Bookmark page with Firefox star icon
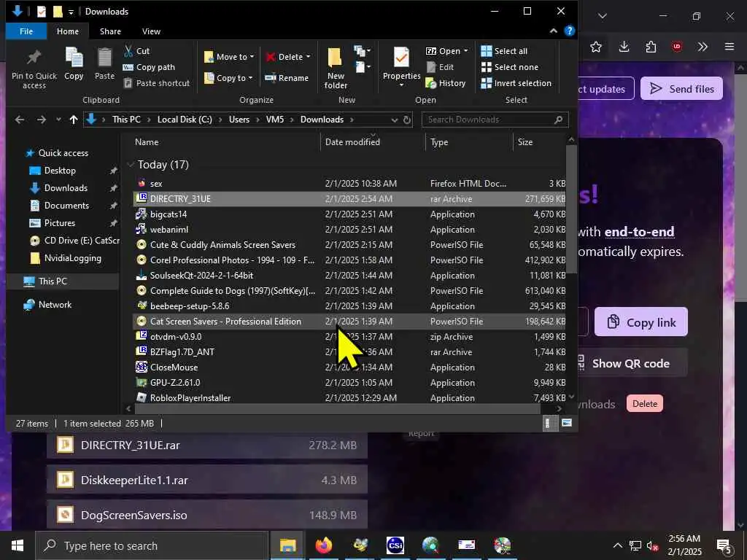 (x=595, y=47)
